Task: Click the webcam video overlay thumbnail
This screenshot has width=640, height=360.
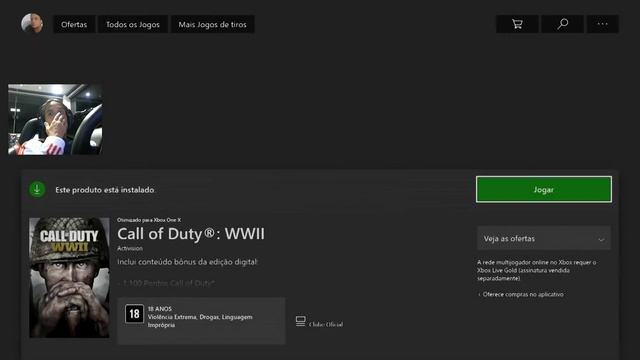Action: (x=55, y=120)
